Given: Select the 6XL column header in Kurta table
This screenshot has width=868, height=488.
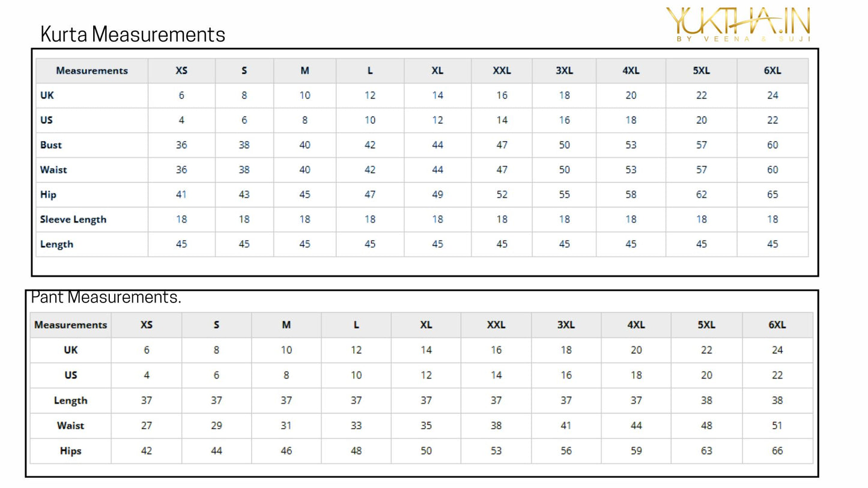Looking at the screenshot, I should 772,70.
